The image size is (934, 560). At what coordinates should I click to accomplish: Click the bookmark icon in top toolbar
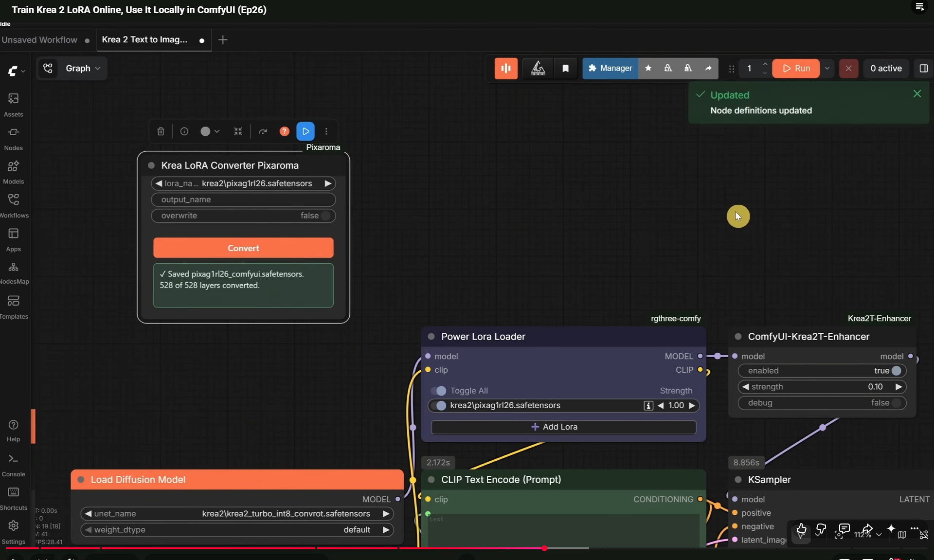tap(565, 69)
